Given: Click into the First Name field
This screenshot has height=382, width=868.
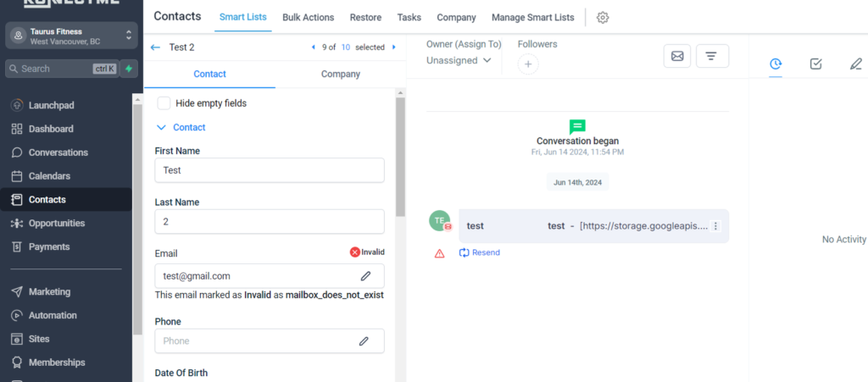Looking at the screenshot, I should click(x=269, y=170).
